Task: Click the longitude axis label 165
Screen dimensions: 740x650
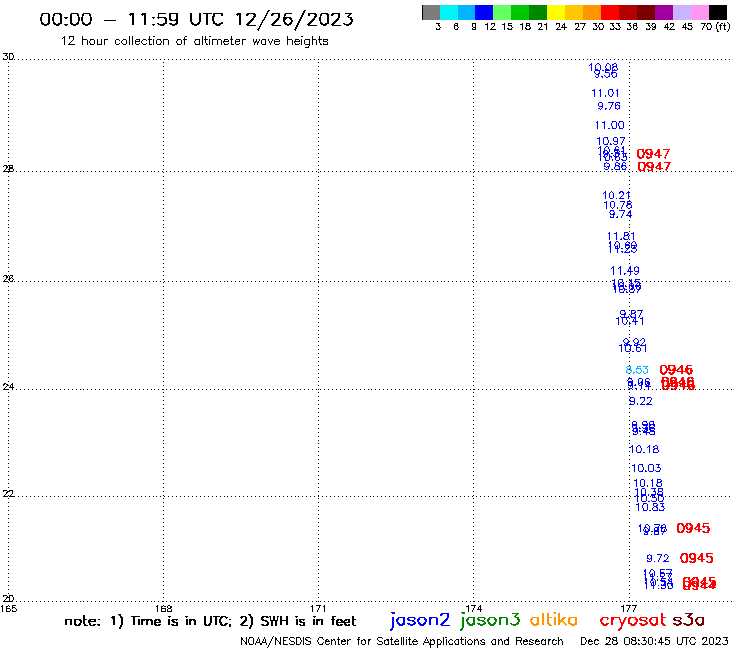Action: tap(8, 608)
